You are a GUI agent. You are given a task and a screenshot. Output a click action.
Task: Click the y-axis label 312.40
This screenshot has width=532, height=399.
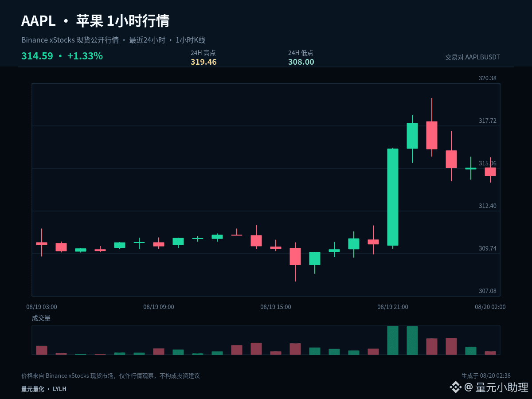(488, 206)
